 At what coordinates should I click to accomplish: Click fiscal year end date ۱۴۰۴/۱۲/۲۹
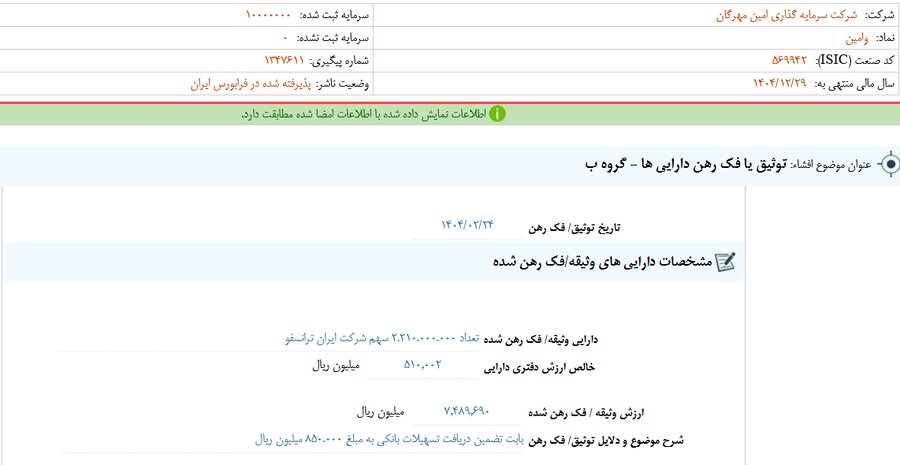click(779, 83)
